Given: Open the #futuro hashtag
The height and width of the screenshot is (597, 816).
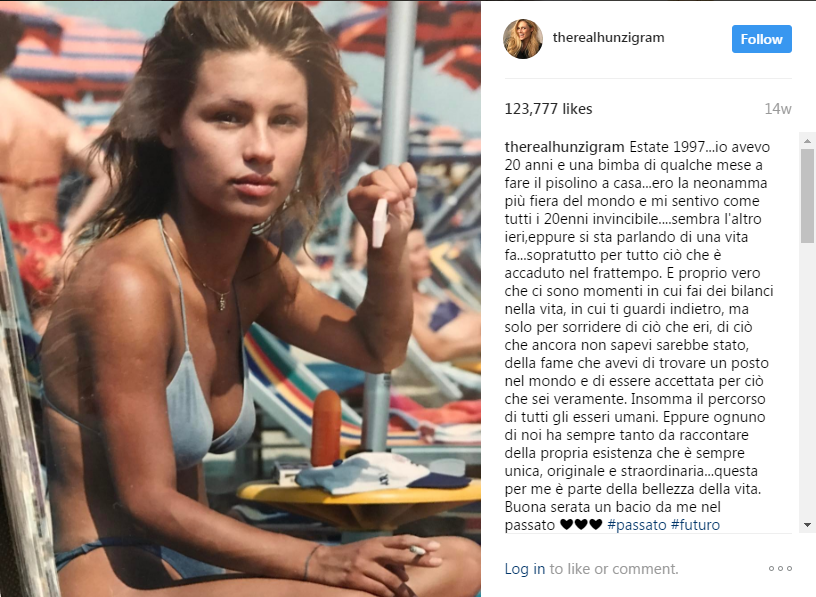Looking at the screenshot, I should coord(695,525).
